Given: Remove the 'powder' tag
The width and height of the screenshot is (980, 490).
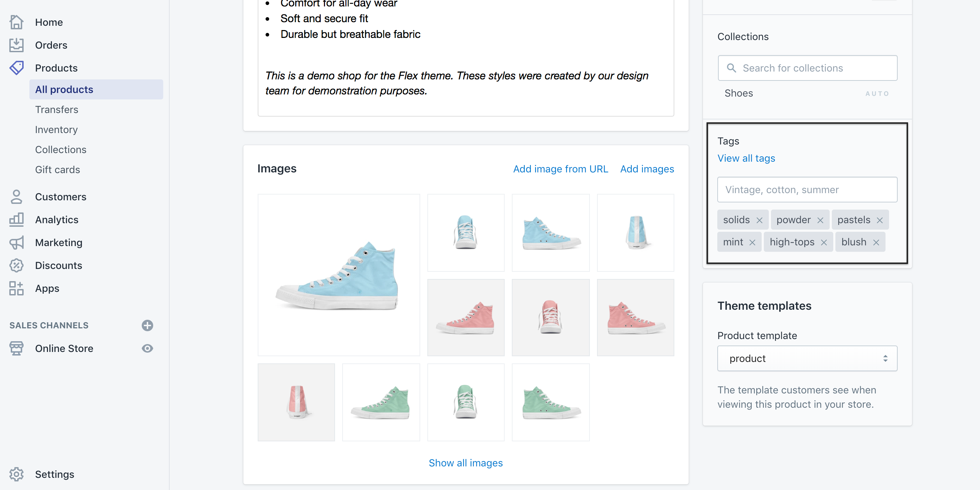Looking at the screenshot, I should tap(820, 220).
